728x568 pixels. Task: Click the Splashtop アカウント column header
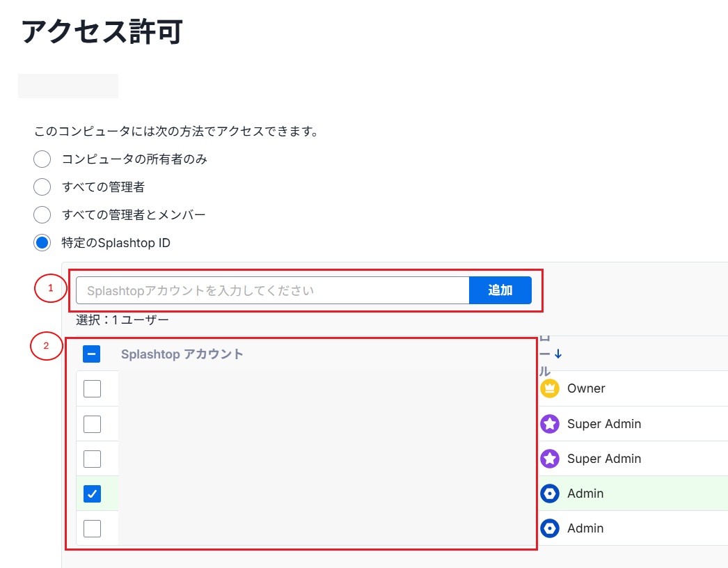182,354
